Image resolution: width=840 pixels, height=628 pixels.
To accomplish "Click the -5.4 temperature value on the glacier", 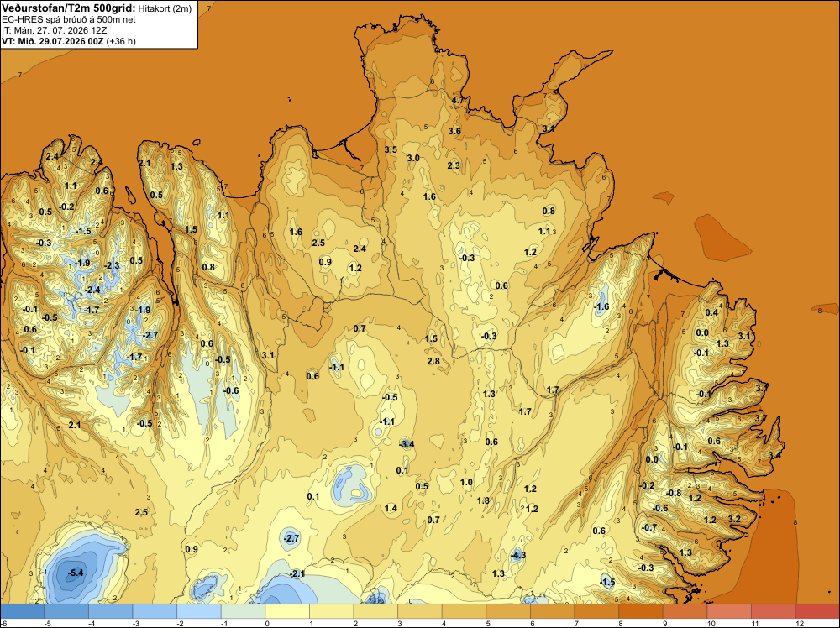I will coord(76,573).
